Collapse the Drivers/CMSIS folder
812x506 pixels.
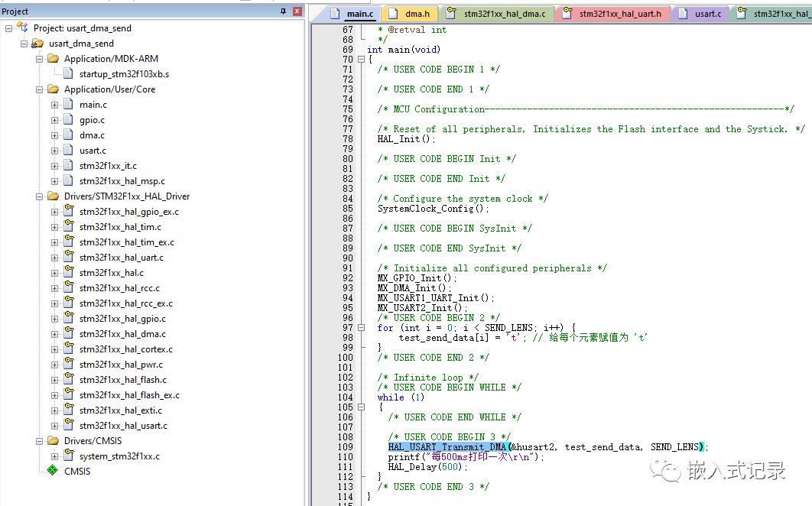click(39, 441)
